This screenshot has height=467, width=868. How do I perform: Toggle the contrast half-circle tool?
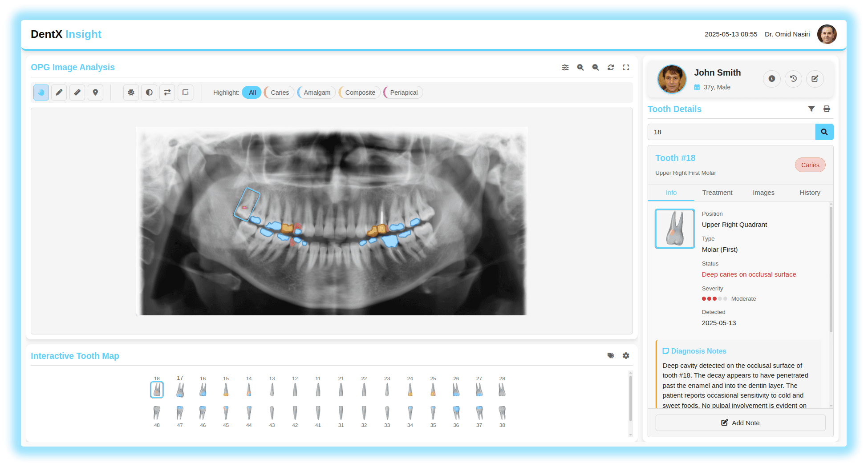tap(149, 93)
